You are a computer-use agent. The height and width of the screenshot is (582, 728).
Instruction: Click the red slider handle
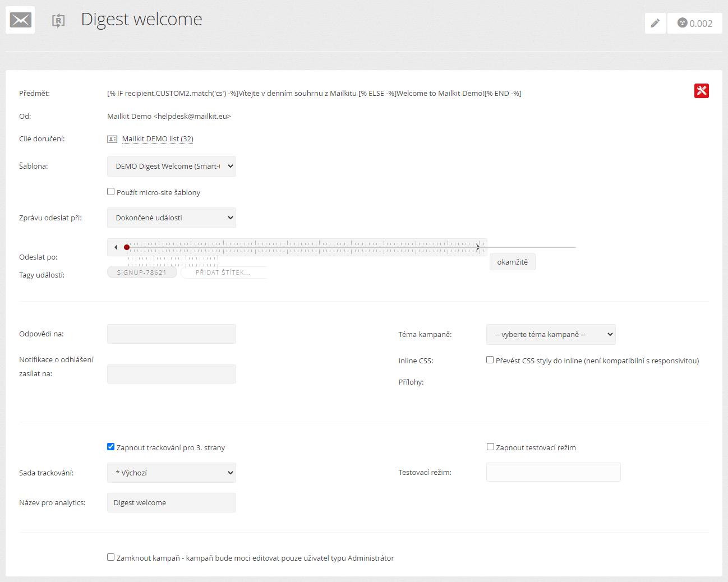[x=127, y=247]
